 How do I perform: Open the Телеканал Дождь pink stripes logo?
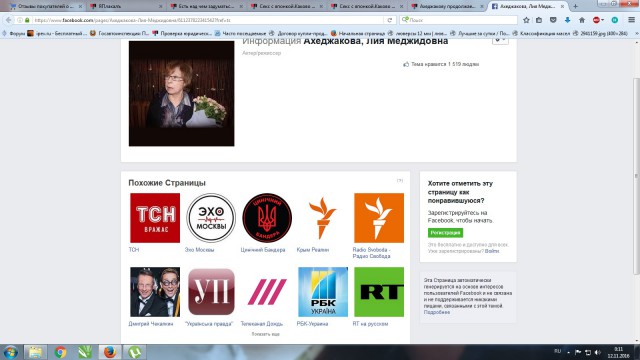[x=267, y=292]
